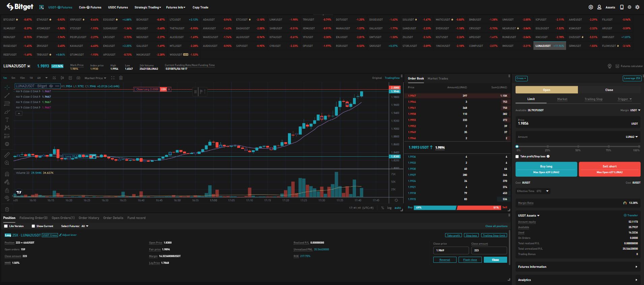Toggle hide all drawings eye icon

pos(7,198)
